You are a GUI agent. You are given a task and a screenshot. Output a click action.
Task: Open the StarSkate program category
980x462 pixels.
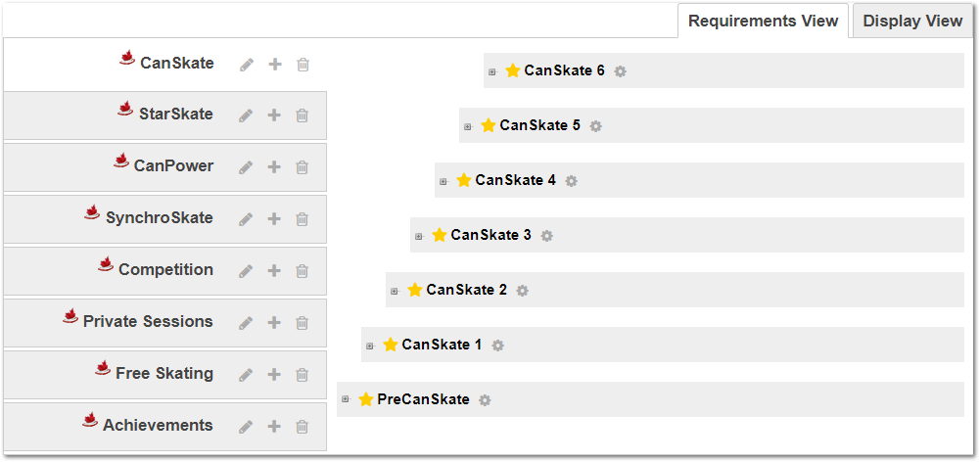[x=175, y=115]
